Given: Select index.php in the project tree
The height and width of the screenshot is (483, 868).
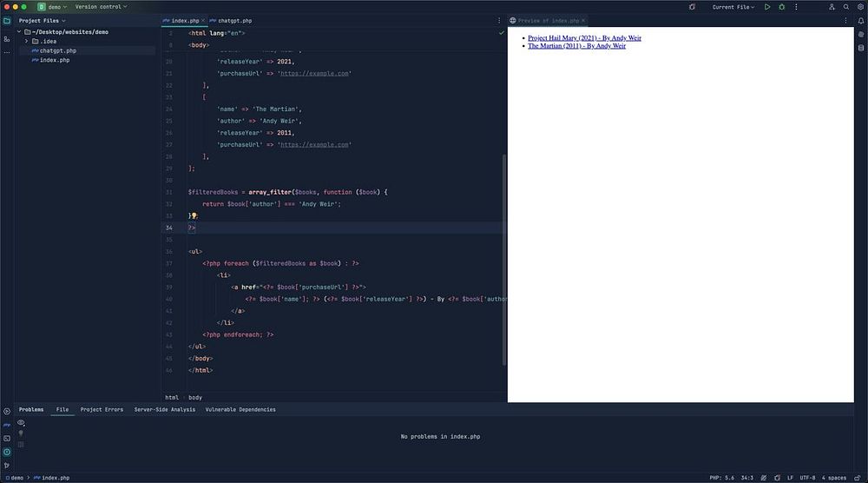Looking at the screenshot, I should click(x=55, y=60).
